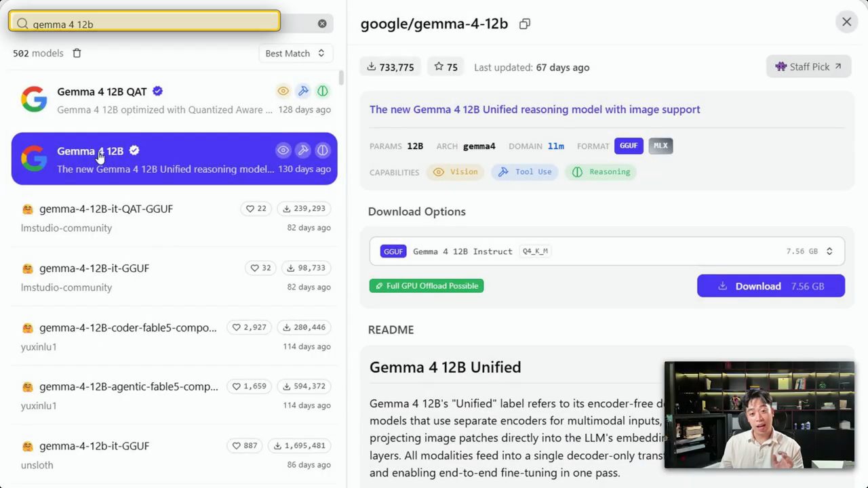The image size is (868, 488).
Task: Click the vision eye icon on Gemma 4 12B QAT
Action: tap(283, 91)
